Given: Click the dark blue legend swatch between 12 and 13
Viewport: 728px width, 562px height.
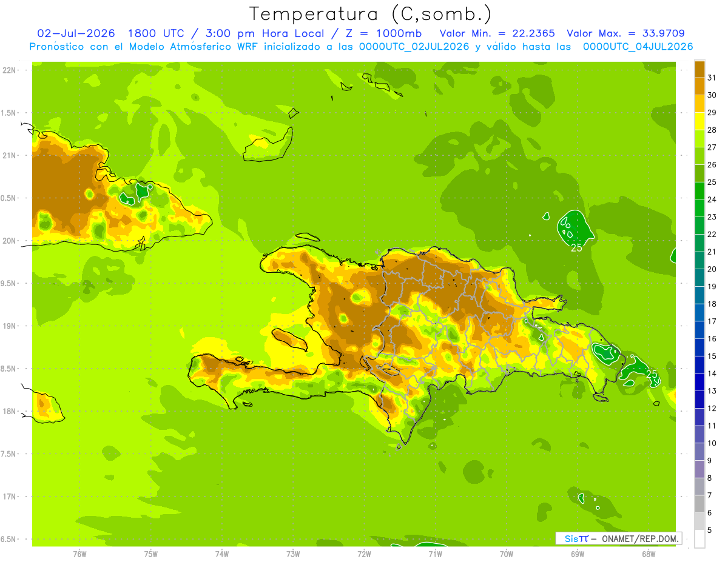Looking at the screenshot, I should click(x=699, y=400).
